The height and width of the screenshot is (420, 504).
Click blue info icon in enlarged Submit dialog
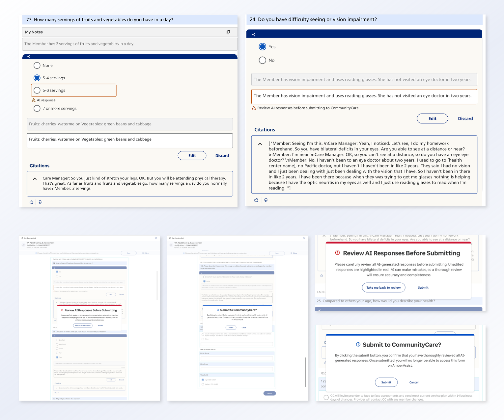click(x=358, y=344)
